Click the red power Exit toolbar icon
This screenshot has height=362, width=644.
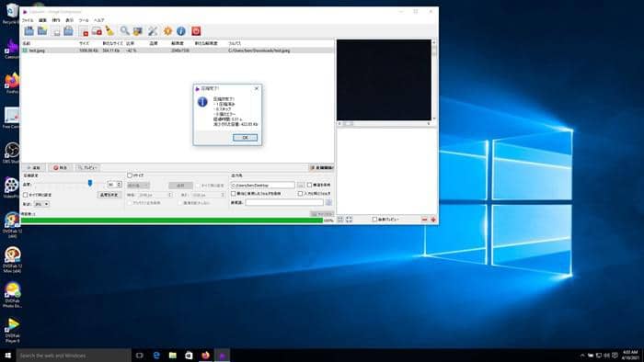click(196, 30)
